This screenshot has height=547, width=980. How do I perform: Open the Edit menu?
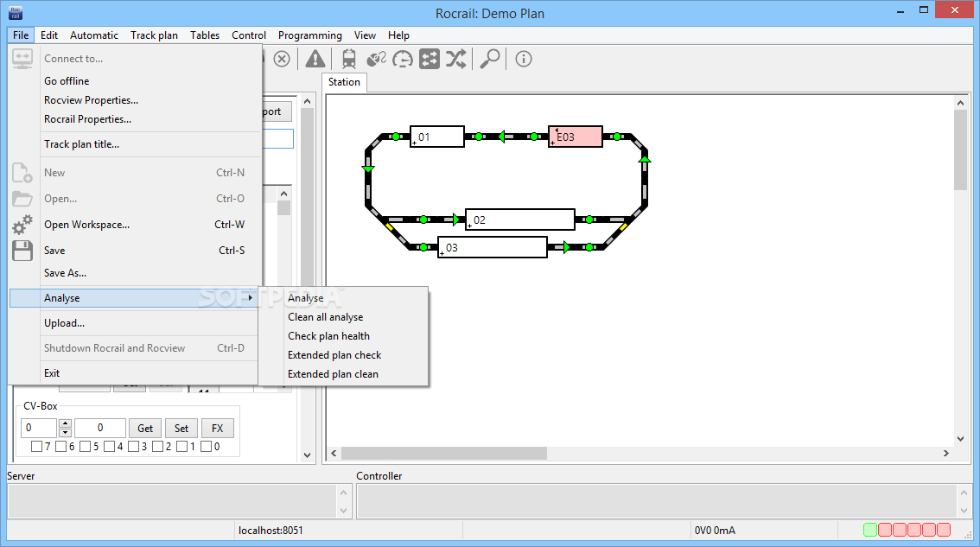49,35
